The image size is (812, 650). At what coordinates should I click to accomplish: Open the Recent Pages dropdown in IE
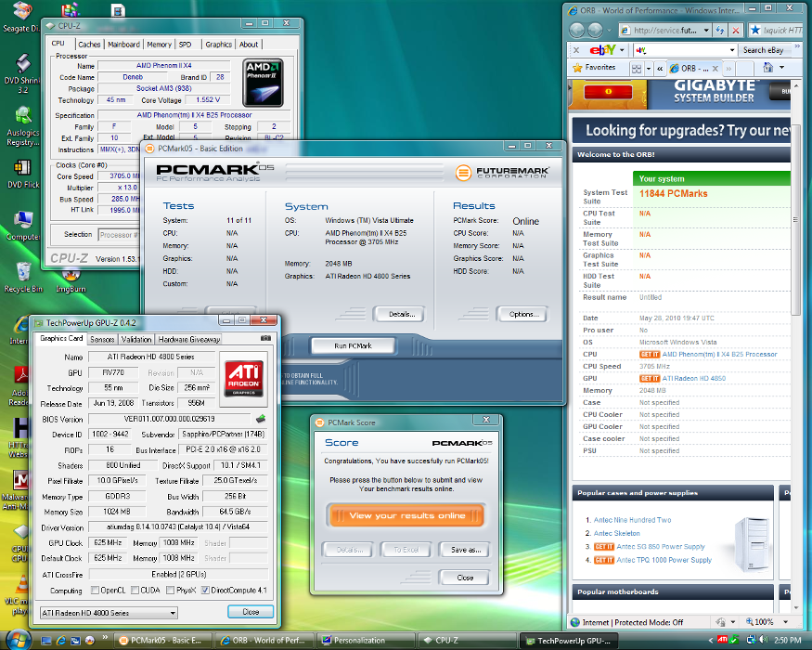tap(610, 30)
